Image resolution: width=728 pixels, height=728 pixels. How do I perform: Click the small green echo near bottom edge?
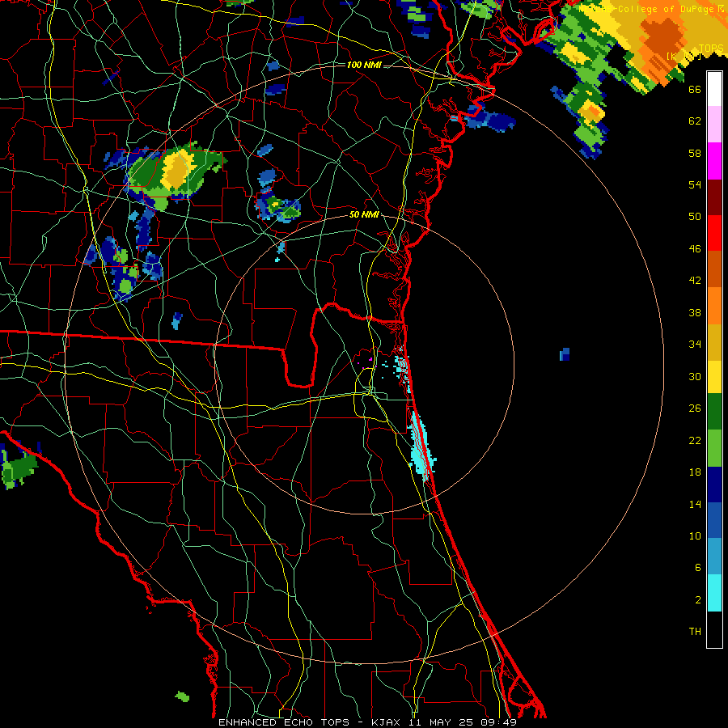click(182, 696)
